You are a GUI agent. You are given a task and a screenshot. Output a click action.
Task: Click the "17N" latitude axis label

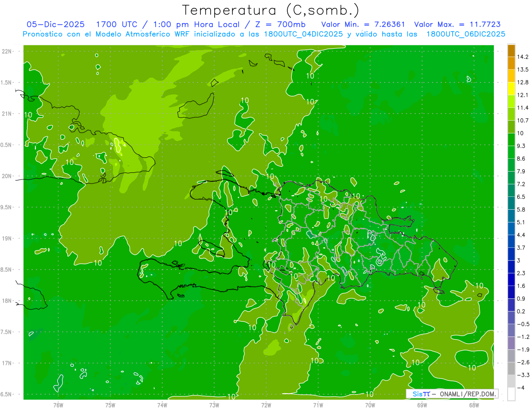click(7, 364)
